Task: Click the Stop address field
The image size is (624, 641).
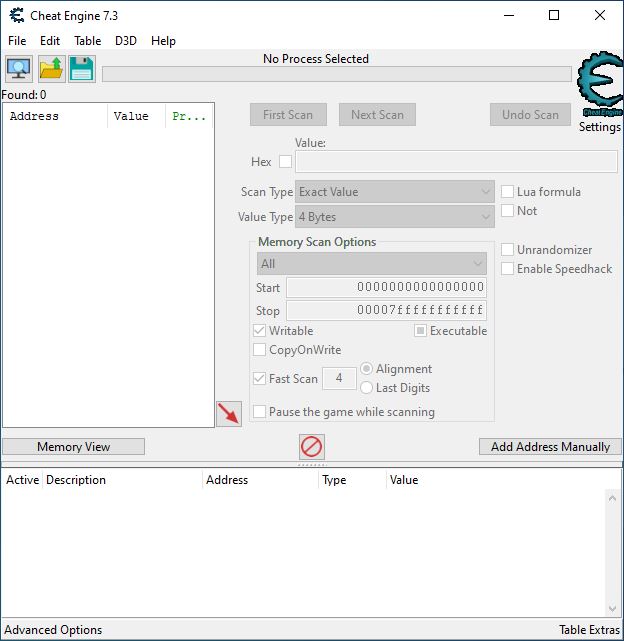Action: pyautogui.click(x=386, y=310)
